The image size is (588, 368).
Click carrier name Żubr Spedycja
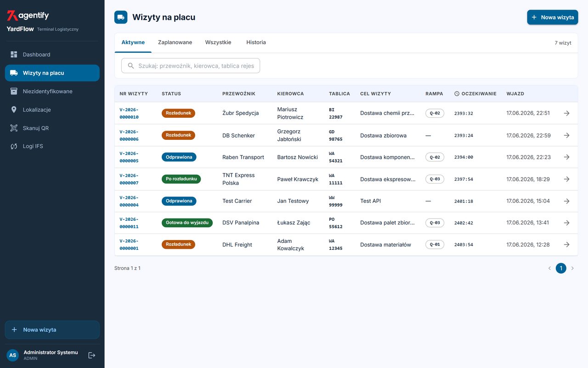click(240, 113)
